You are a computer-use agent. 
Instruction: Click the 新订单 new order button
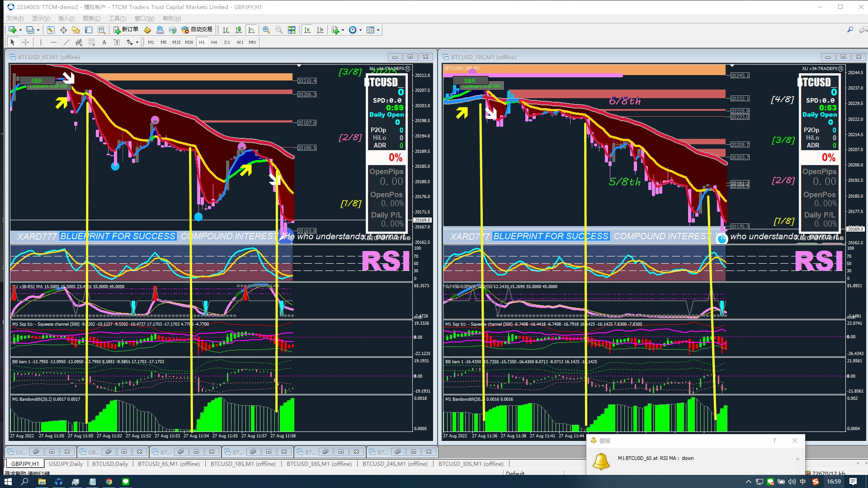point(126,30)
